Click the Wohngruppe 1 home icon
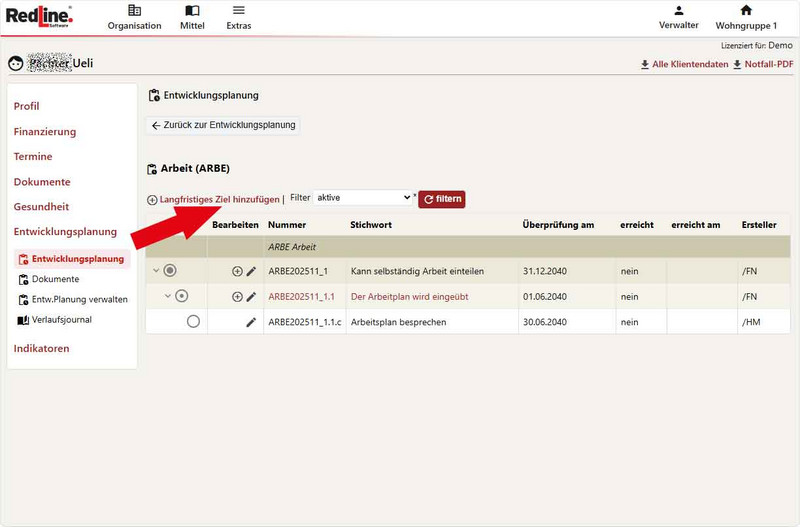This screenshot has width=800, height=527. [746, 11]
